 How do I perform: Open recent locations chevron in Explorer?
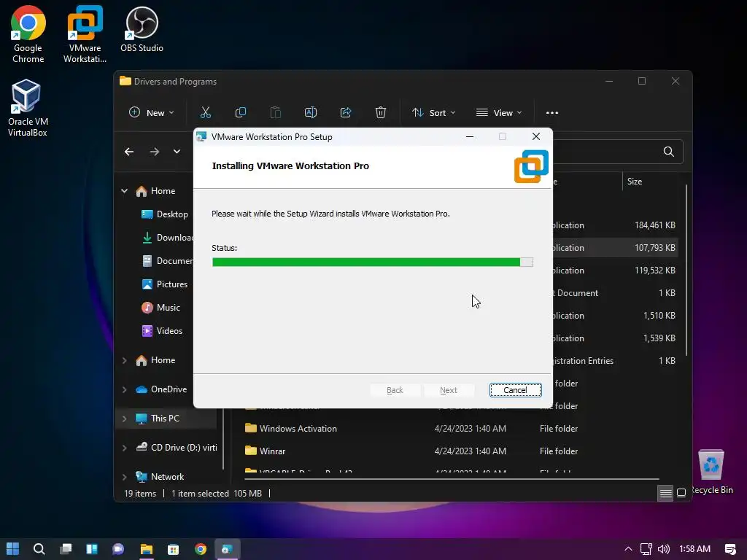click(x=177, y=152)
